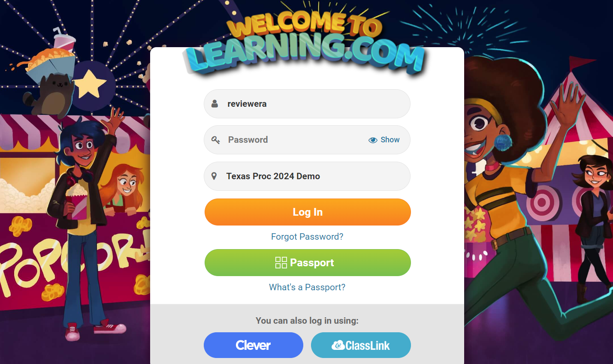Viewport: 613px width, 364px height.
Task: Open the Forgot Password? link
Action: point(307,237)
